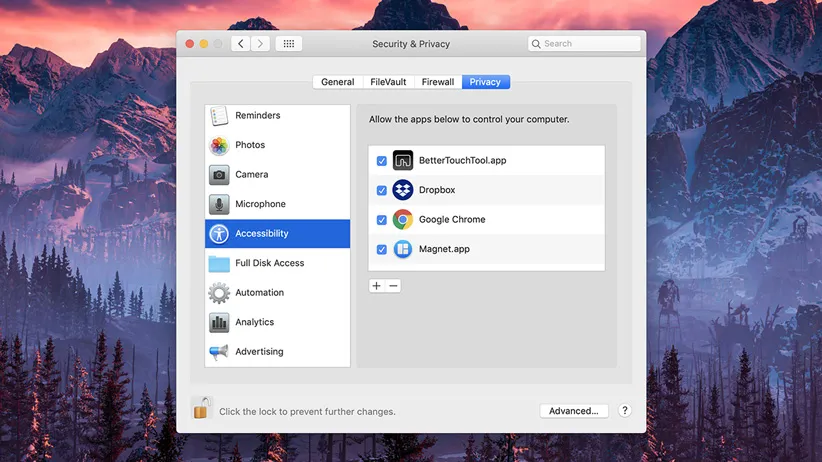
Task: Click the plus button to add an app
Action: pos(376,286)
